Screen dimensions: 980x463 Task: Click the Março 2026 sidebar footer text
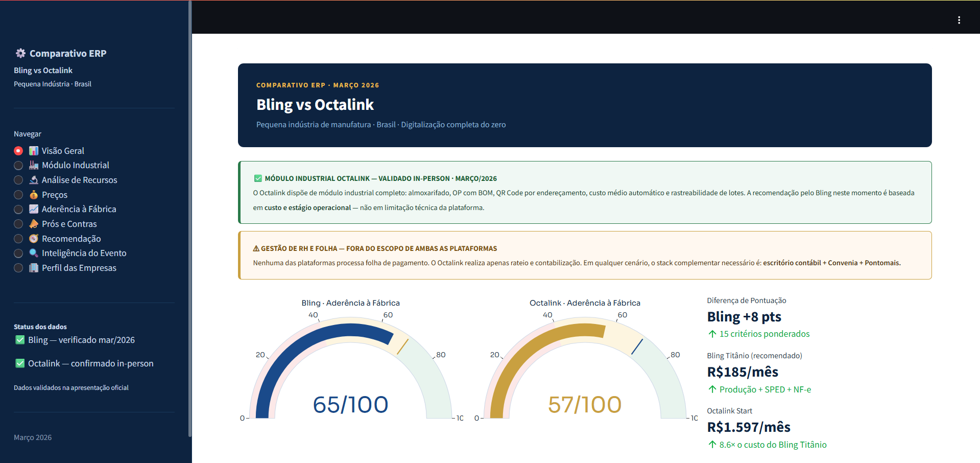[33, 437]
